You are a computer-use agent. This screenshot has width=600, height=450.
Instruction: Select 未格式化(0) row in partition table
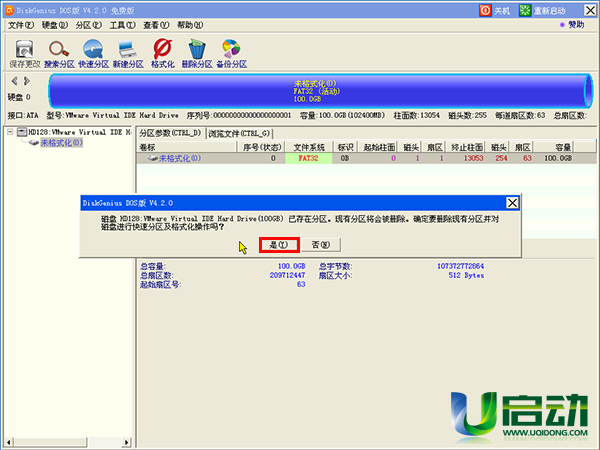(366, 158)
